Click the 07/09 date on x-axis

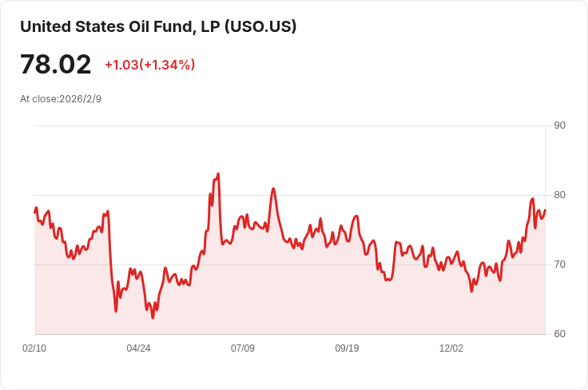click(243, 348)
